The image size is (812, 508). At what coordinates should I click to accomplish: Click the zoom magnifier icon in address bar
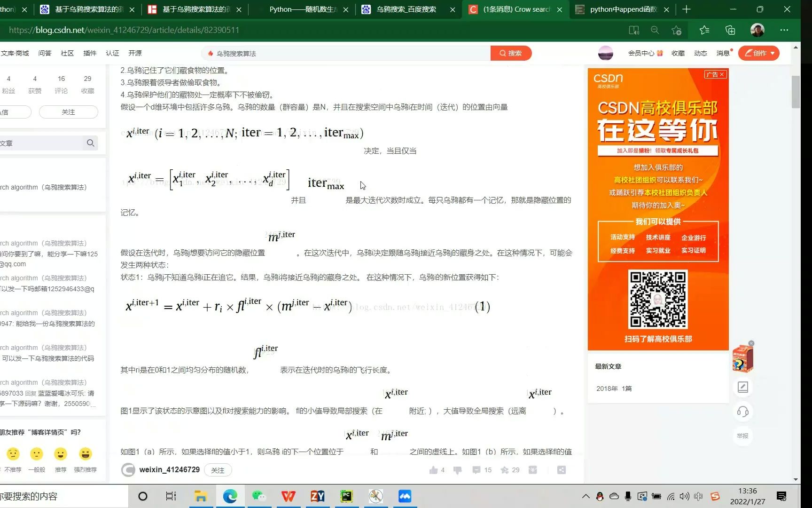(x=655, y=30)
